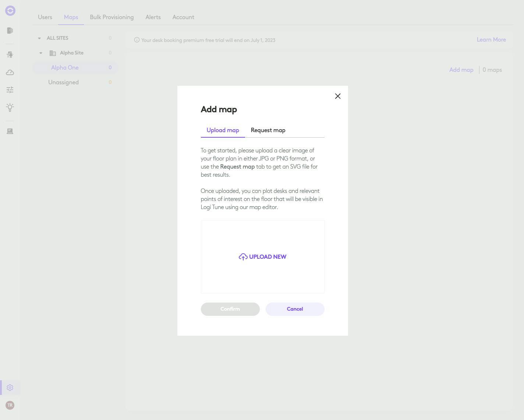Image resolution: width=524 pixels, height=420 pixels.
Task: Collapse the Alpha Site tree arrow
Action: click(x=41, y=53)
